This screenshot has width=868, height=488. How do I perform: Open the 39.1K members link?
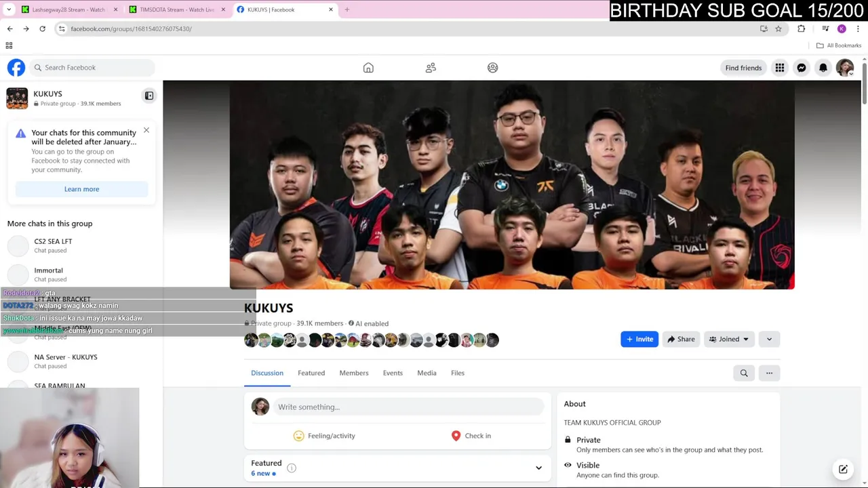[319, 323]
